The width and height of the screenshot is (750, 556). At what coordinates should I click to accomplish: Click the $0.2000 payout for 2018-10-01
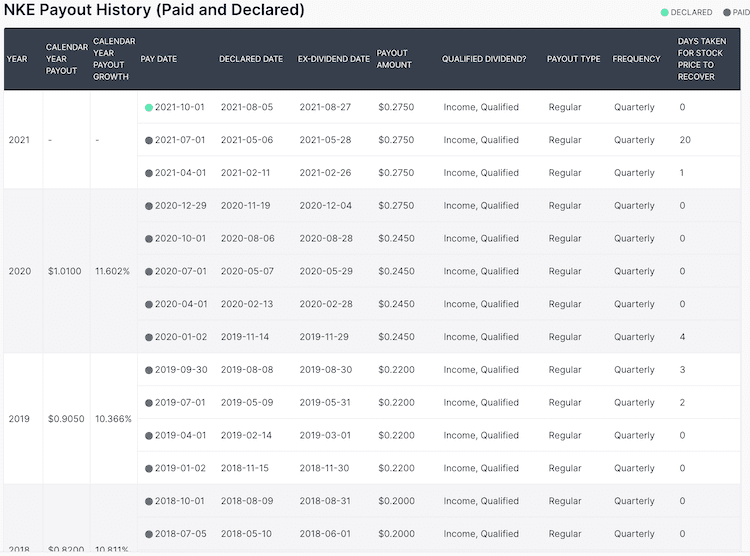[397, 501]
